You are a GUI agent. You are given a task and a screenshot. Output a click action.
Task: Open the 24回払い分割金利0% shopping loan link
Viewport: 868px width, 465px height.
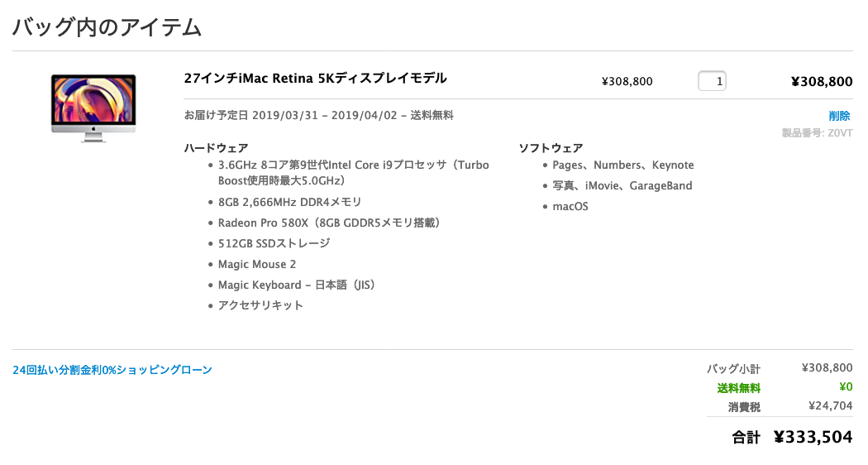[112, 370]
